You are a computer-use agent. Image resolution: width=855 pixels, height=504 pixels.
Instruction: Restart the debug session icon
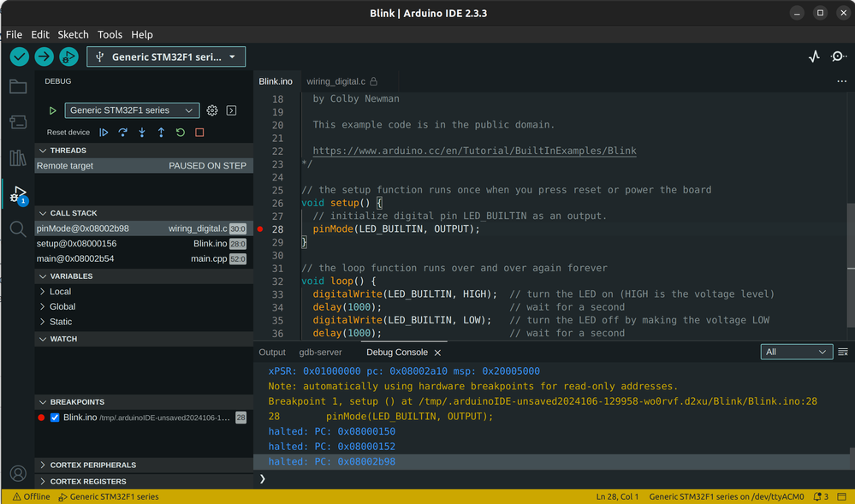[x=180, y=133]
